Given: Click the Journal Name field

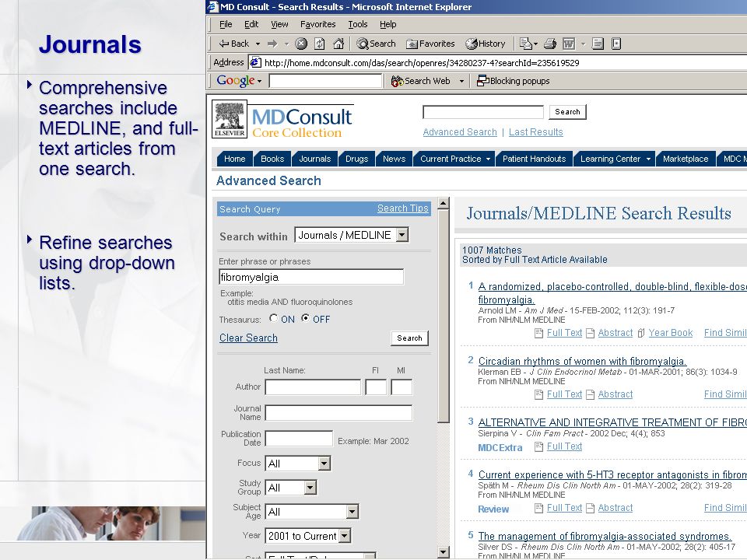Looking at the screenshot, I should (338, 413).
